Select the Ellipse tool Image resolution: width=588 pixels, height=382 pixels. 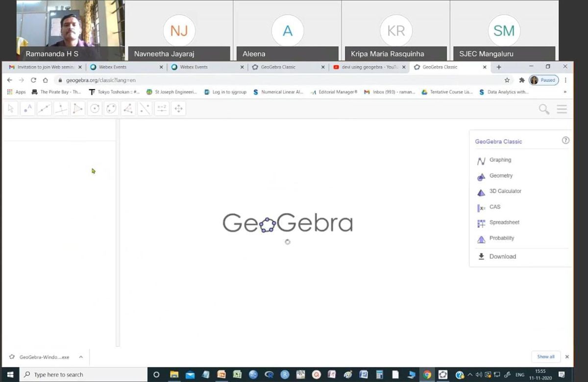pos(111,109)
